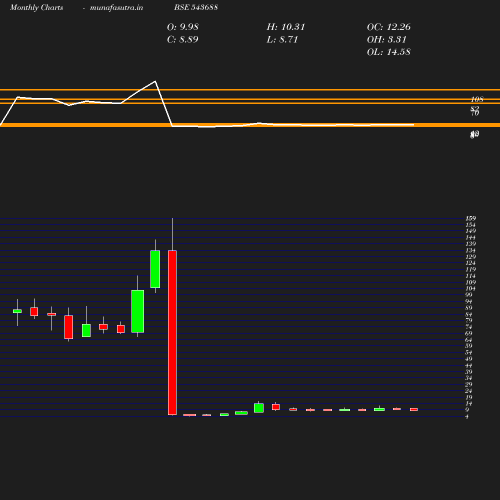500x500 pixels.
Task: Click the peak of the white indicator line
Action: (x=155, y=81)
